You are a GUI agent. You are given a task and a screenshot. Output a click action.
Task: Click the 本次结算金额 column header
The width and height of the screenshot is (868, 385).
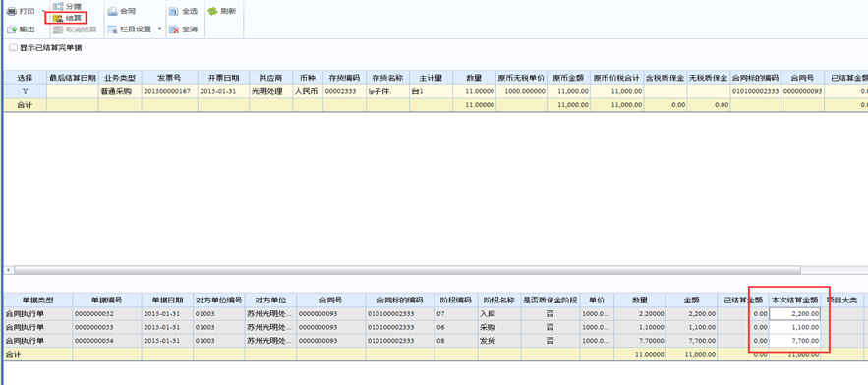coord(794,301)
